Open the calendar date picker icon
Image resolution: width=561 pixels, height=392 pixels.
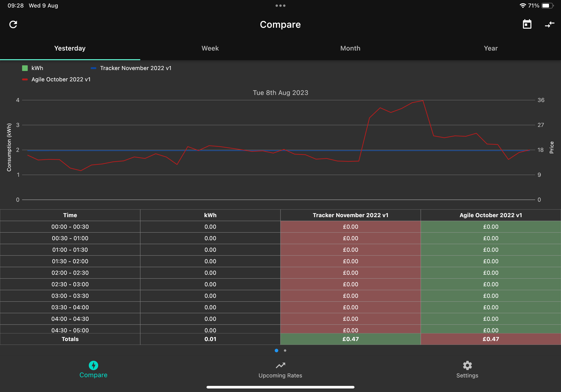[x=527, y=24]
